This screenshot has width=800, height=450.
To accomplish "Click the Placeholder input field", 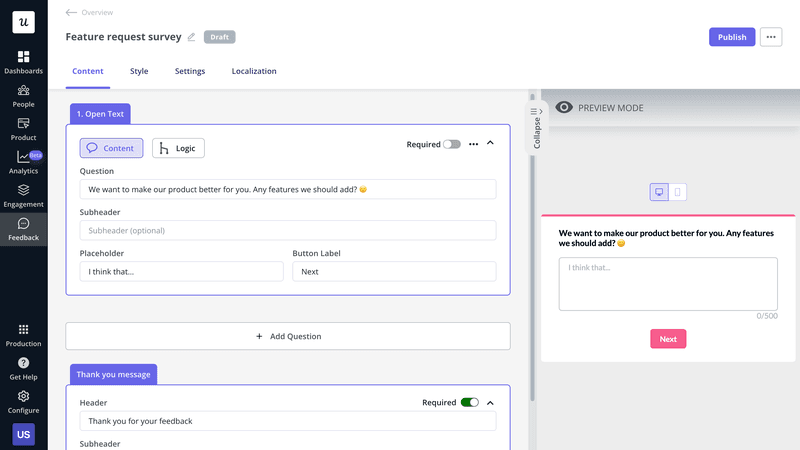I will click(x=182, y=271).
